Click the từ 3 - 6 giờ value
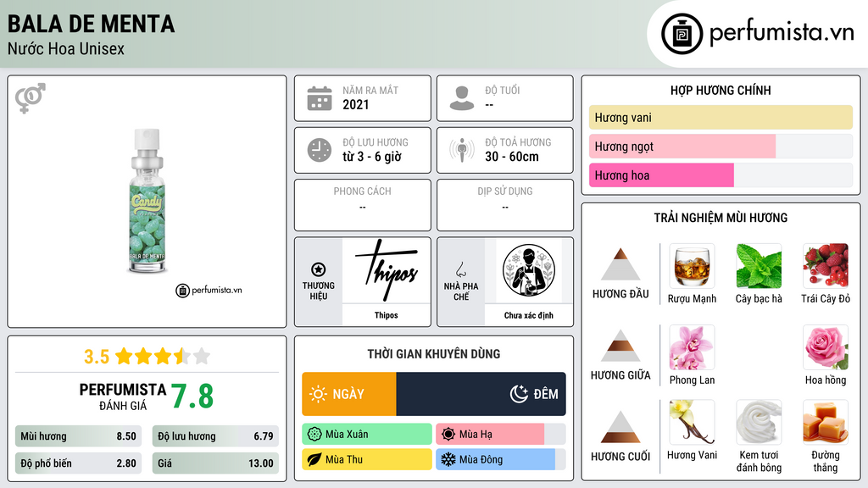The height and width of the screenshot is (488, 868). click(x=372, y=157)
